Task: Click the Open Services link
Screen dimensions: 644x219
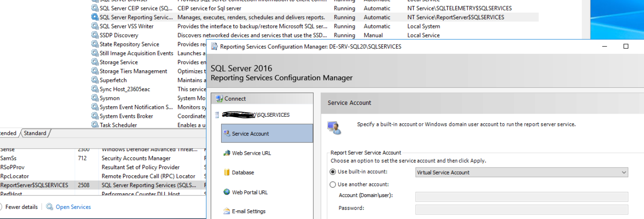Action: click(73, 207)
